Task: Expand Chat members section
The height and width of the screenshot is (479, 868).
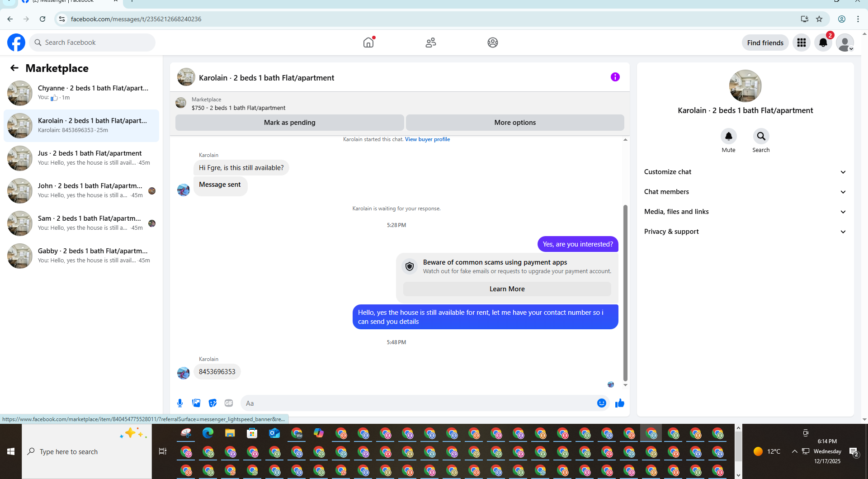Action: [745, 192]
